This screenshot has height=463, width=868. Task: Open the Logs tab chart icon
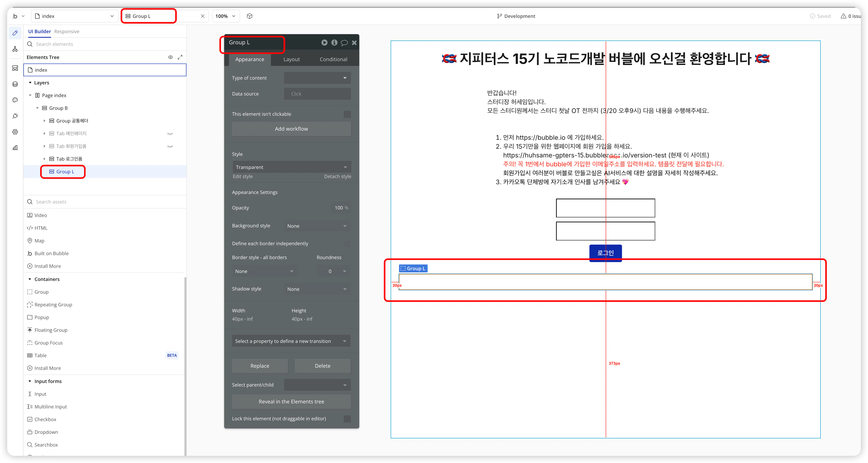(x=15, y=148)
